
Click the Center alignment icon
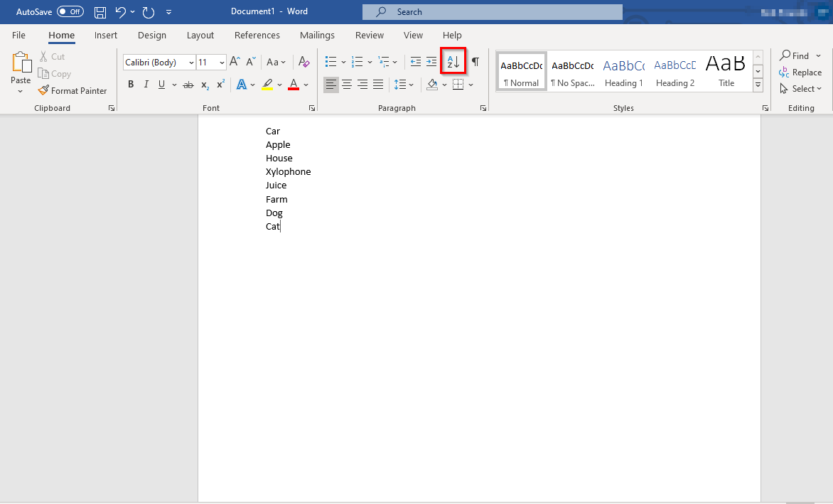347,85
